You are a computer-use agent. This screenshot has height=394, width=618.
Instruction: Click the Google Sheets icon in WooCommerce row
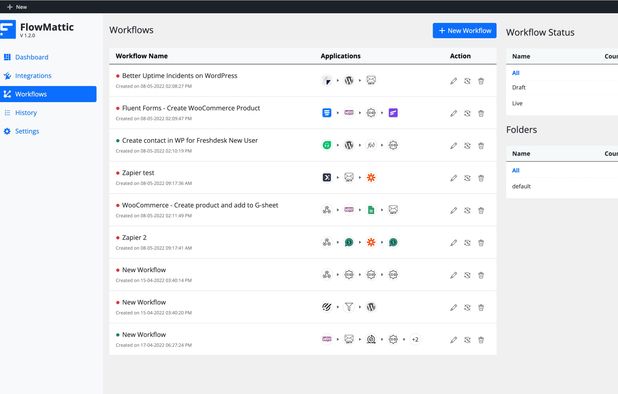(x=371, y=210)
